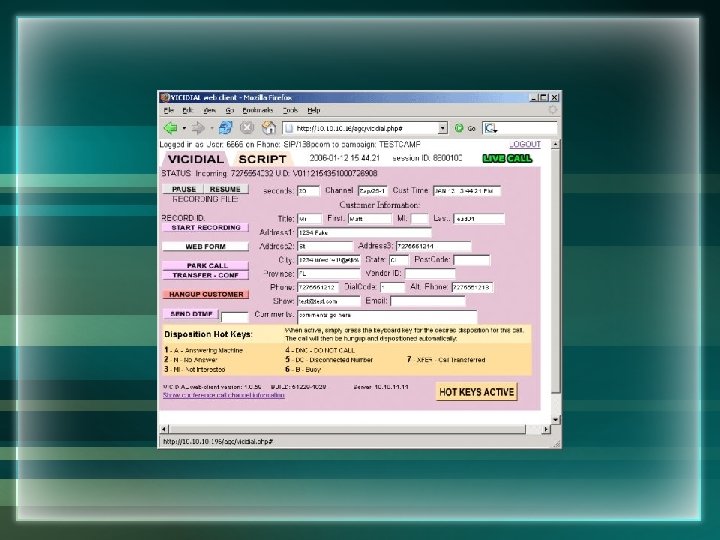The height and width of the screenshot is (540, 720).
Task: Open the View menu
Action: (209, 110)
